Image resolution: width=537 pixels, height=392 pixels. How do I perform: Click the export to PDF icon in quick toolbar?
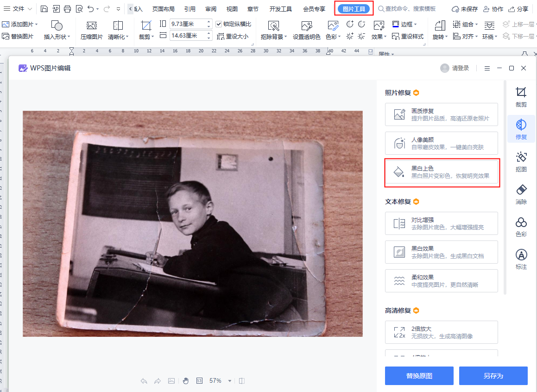56,9
